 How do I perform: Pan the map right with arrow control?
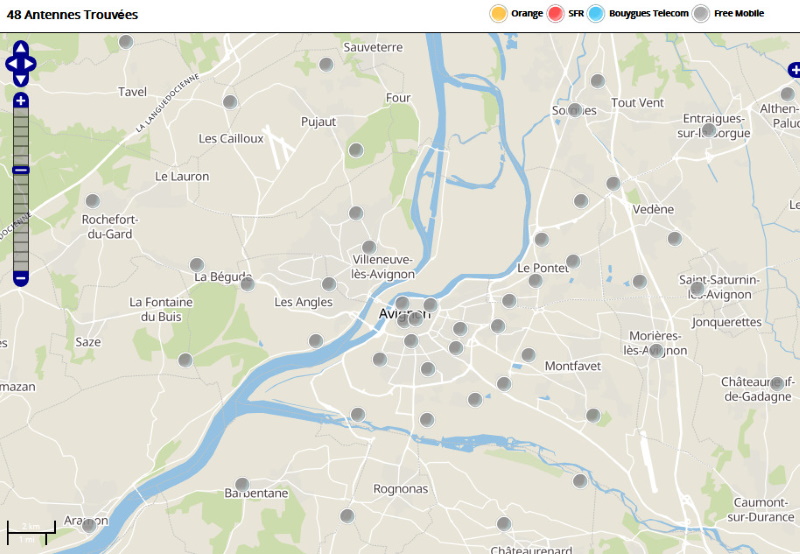click(32, 64)
